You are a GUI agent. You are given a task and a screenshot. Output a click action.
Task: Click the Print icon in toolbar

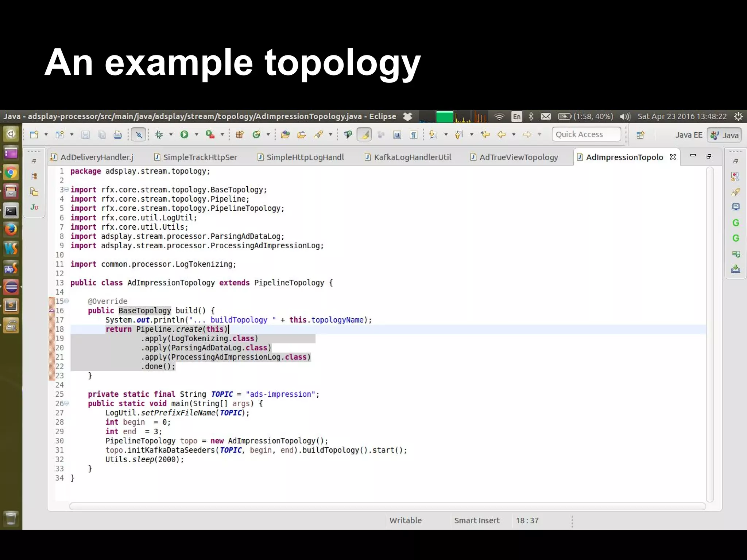click(117, 135)
